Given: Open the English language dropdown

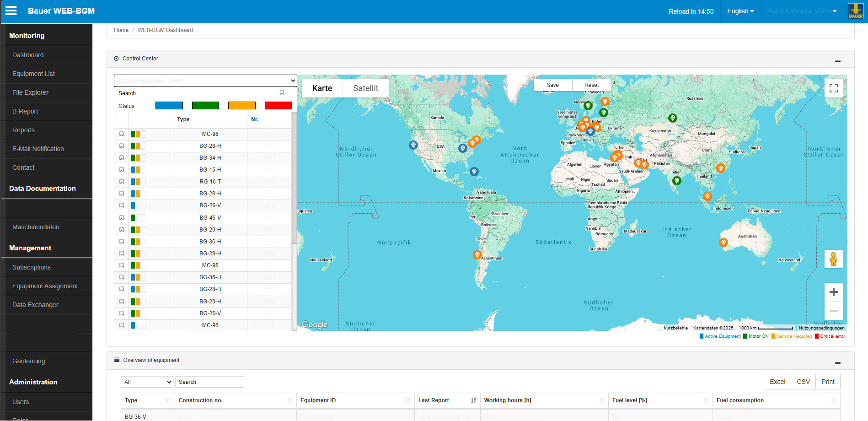Looking at the screenshot, I should [740, 11].
